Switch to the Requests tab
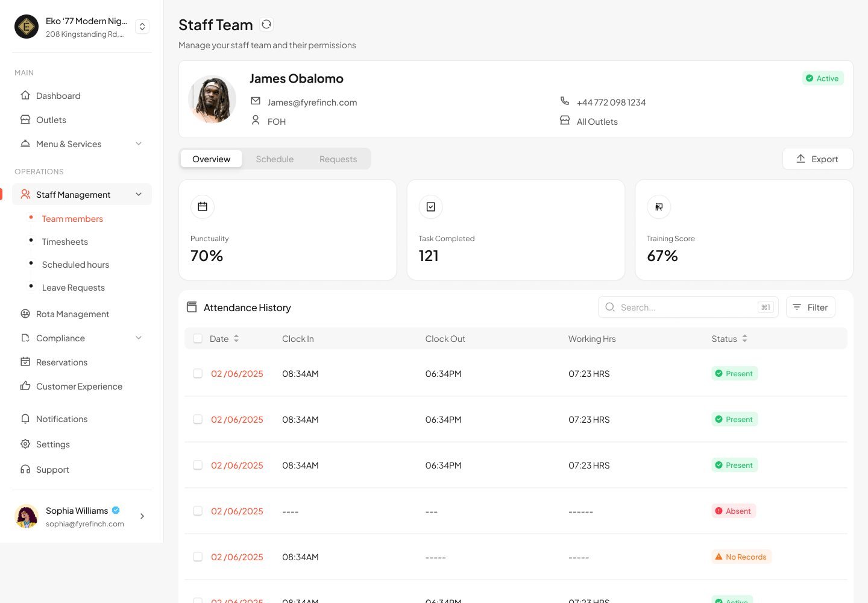This screenshot has width=868, height=603. tap(338, 159)
